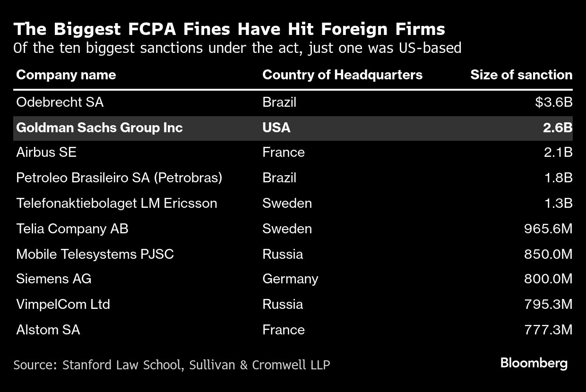Click the "Size of sanction" column header
This screenshot has height=392, width=586.
[x=521, y=75]
